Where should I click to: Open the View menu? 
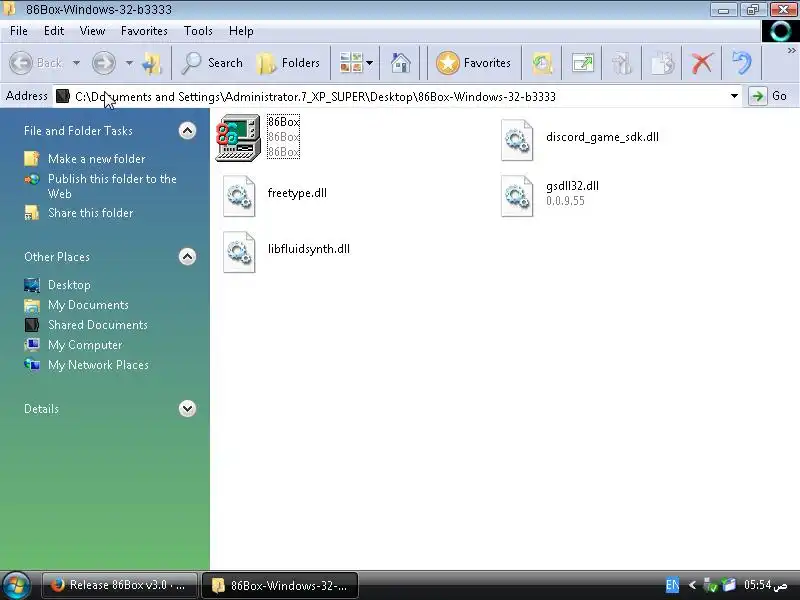[x=92, y=31]
